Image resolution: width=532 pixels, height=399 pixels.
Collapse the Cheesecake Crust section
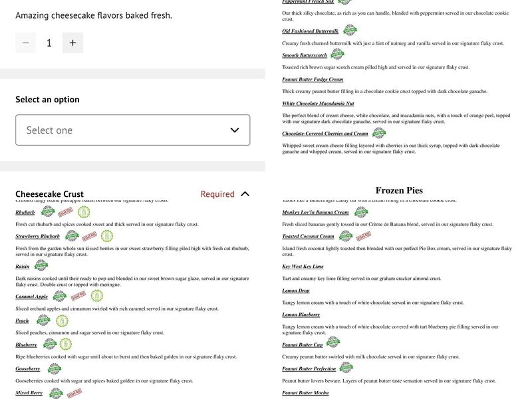(243, 194)
